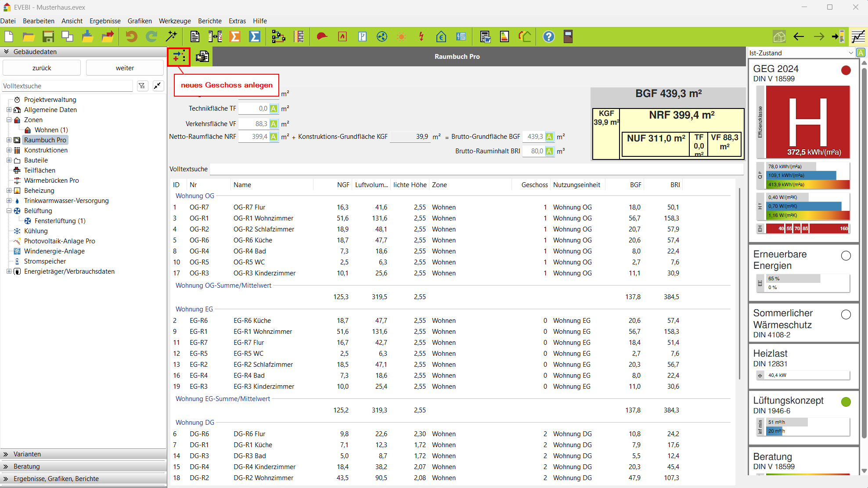Click the brick wall construction icon
This screenshot has width=868, height=488.
tap(299, 36)
